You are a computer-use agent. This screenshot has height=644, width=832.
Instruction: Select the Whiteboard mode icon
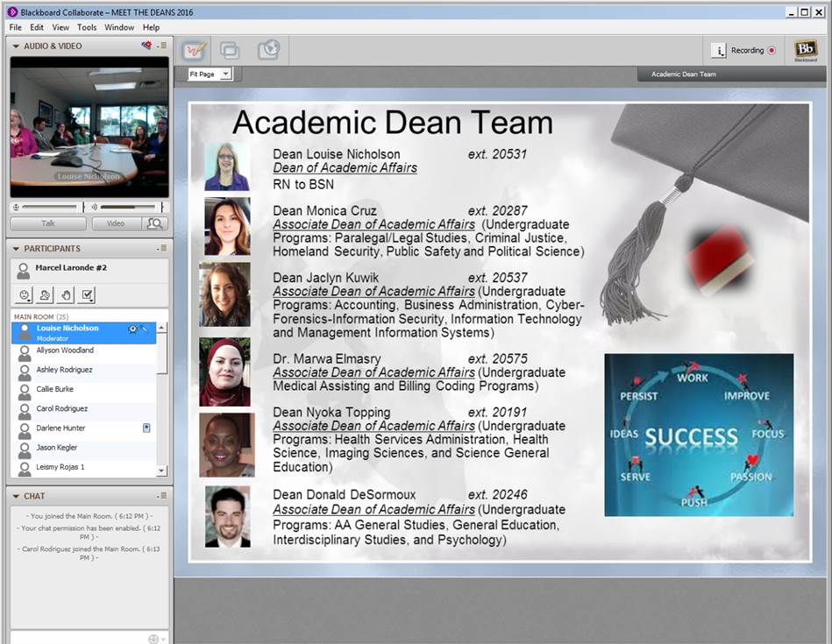tap(195, 51)
